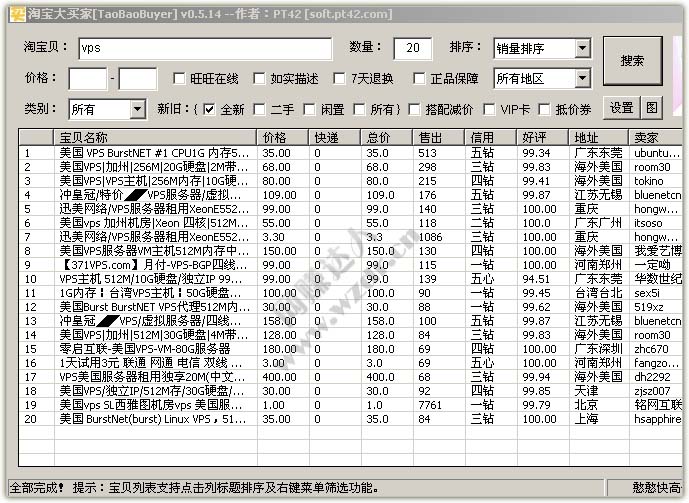The width and height of the screenshot is (689, 503).
Task: Enable the 搭配减价 checkbox
Action: (414, 109)
